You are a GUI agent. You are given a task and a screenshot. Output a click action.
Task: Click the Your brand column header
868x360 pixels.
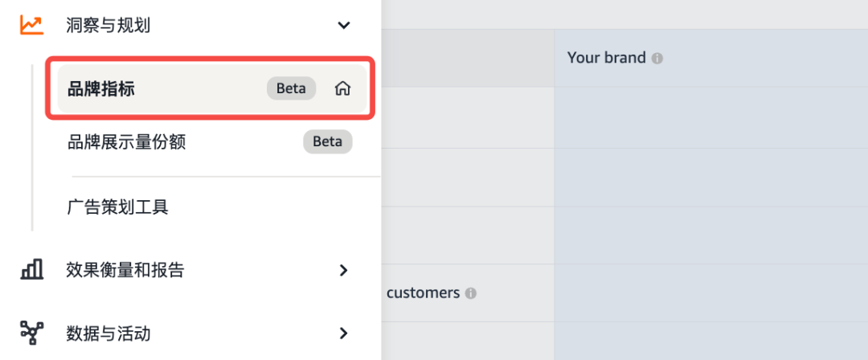(x=606, y=58)
